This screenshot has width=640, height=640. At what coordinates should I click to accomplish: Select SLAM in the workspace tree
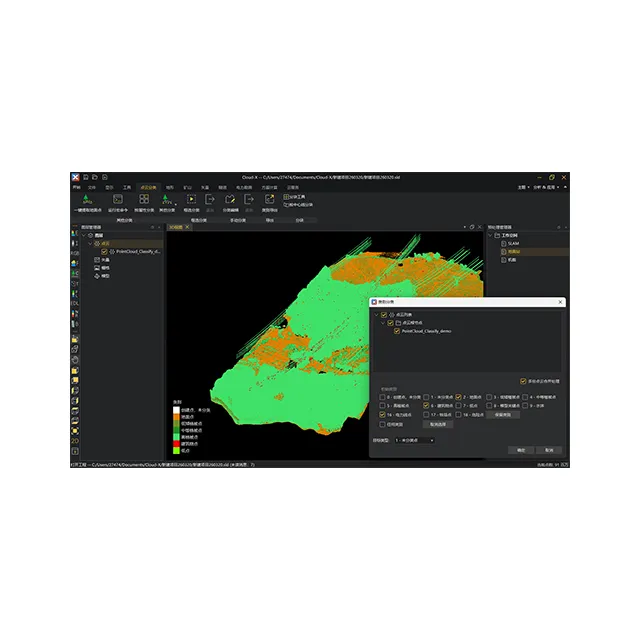513,244
